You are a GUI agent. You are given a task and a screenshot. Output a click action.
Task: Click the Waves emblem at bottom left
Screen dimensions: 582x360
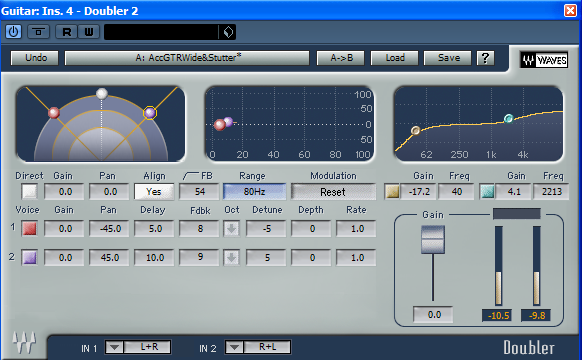[24, 342]
